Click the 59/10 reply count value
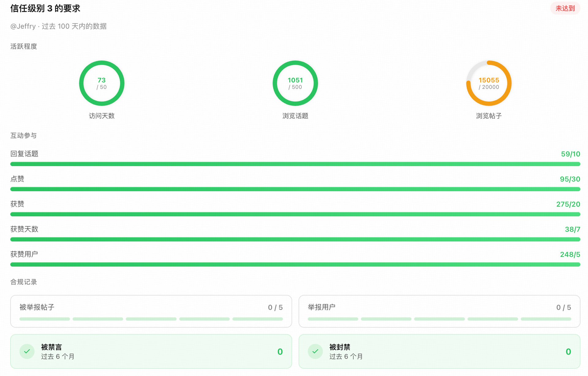 571,154
